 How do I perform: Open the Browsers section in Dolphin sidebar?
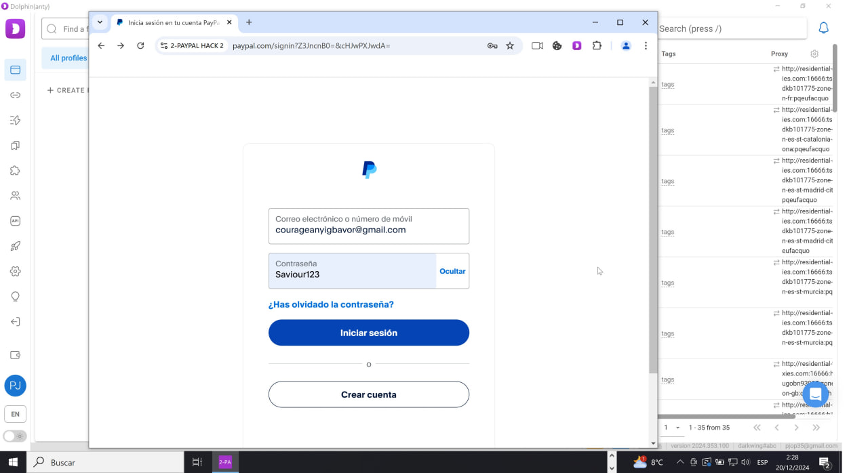tap(15, 70)
